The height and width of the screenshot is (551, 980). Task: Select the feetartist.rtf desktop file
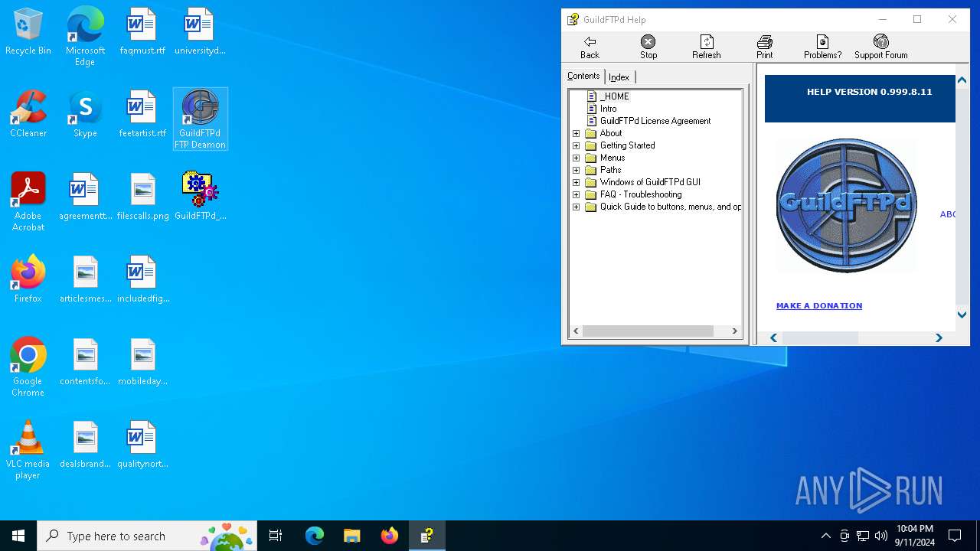click(x=142, y=115)
